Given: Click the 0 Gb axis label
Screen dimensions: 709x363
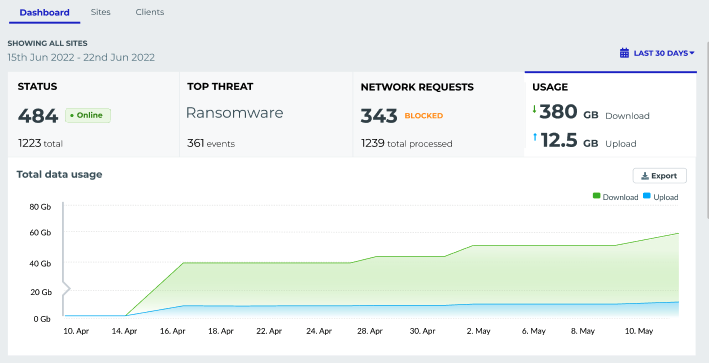Looking at the screenshot, I should click(42, 319).
